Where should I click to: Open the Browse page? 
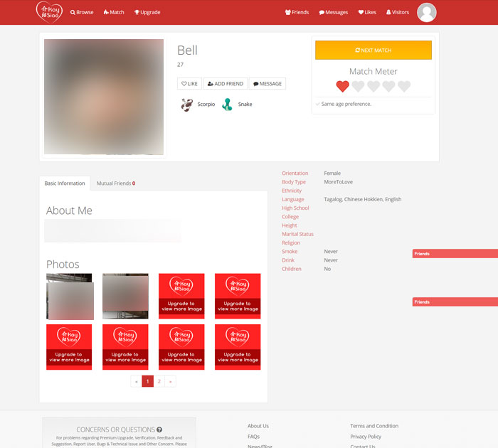[82, 12]
